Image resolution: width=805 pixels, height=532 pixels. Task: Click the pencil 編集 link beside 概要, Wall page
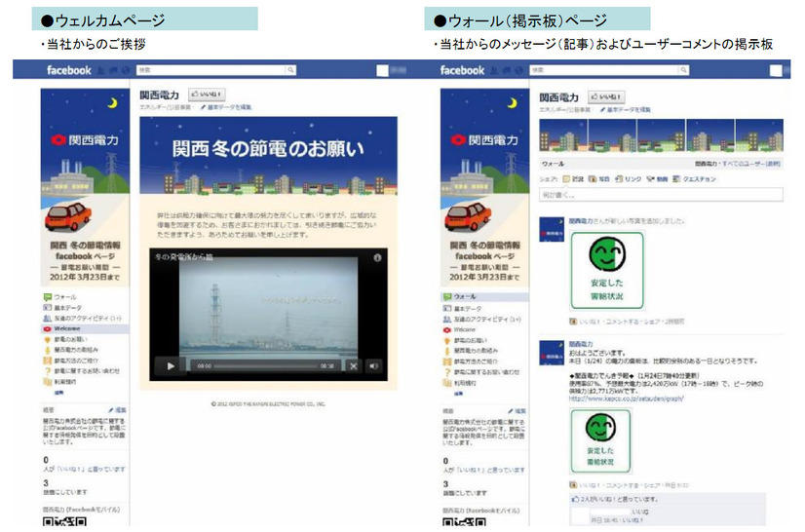[517, 411]
